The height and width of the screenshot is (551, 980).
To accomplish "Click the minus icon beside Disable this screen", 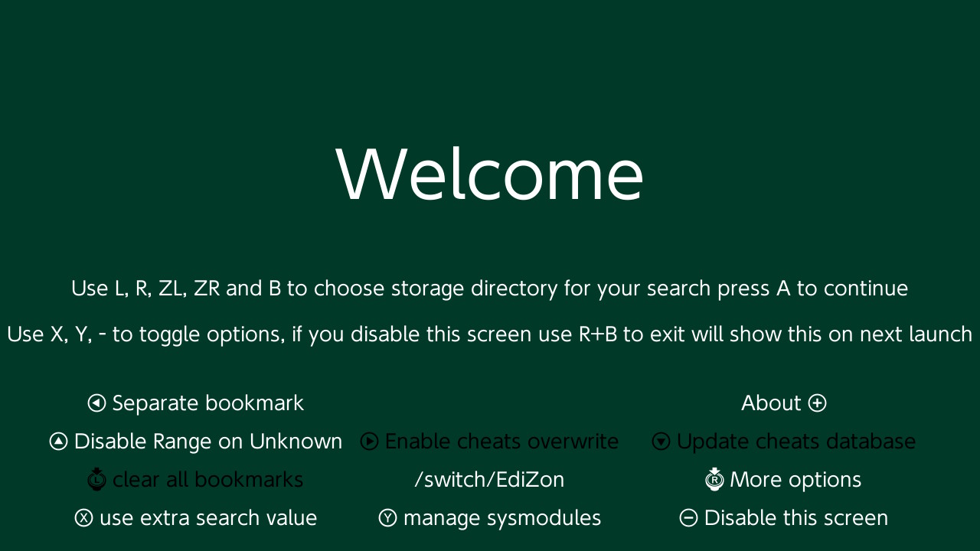I will click(x=688, y=518).
